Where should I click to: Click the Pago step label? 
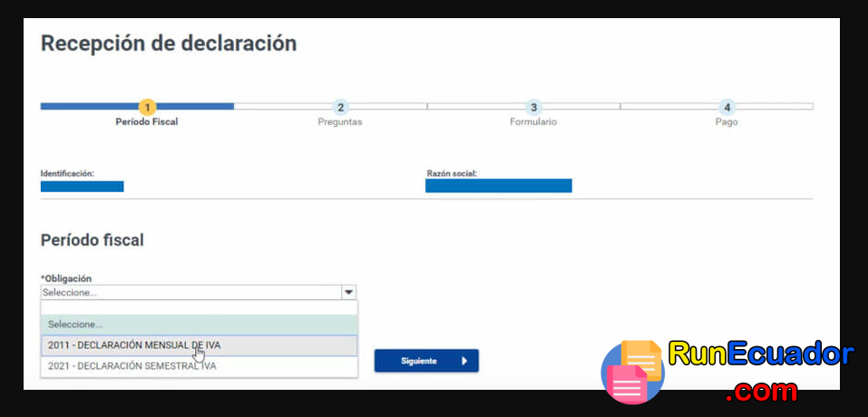point(727,121)
